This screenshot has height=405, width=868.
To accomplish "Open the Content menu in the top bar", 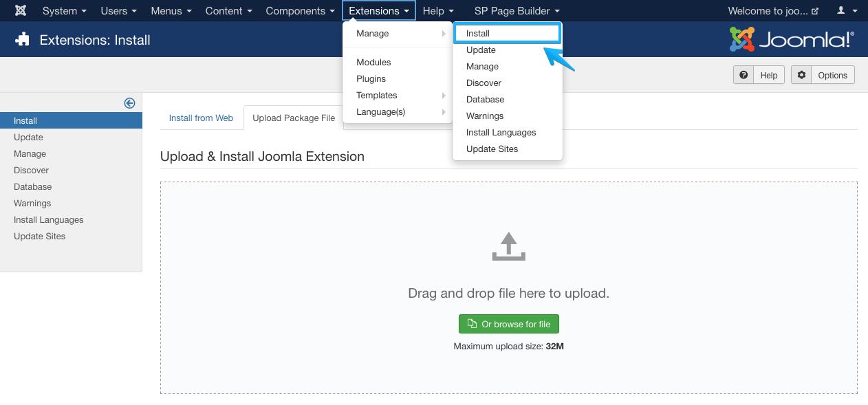I will [228, 10].
